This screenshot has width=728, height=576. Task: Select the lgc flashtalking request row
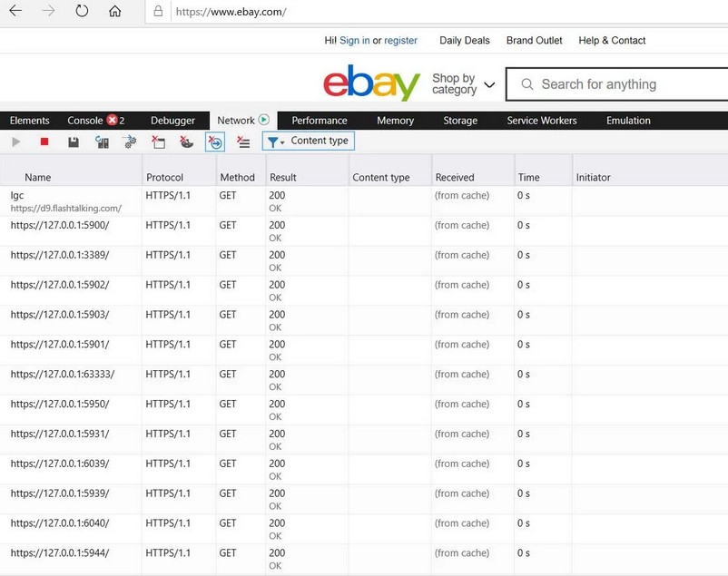point(364,201)
